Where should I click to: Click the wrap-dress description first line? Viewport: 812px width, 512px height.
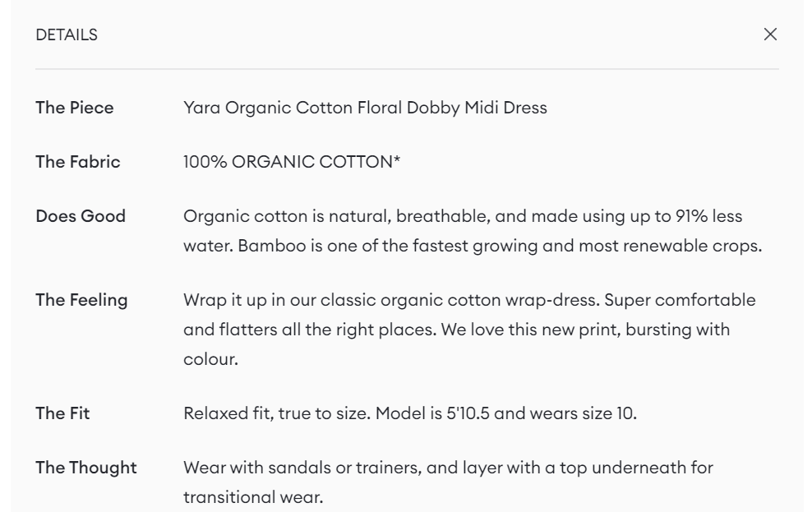(x=469, y=300)
